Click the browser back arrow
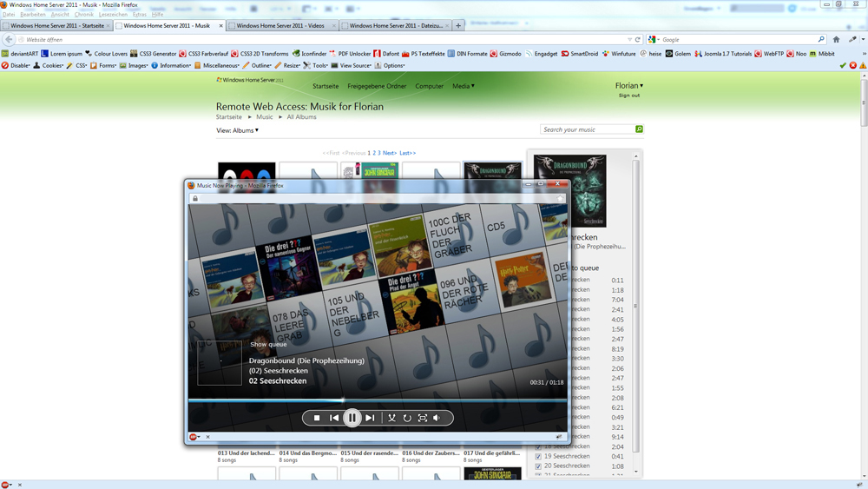This screenshot has height=489, width=868. point(9,39)
